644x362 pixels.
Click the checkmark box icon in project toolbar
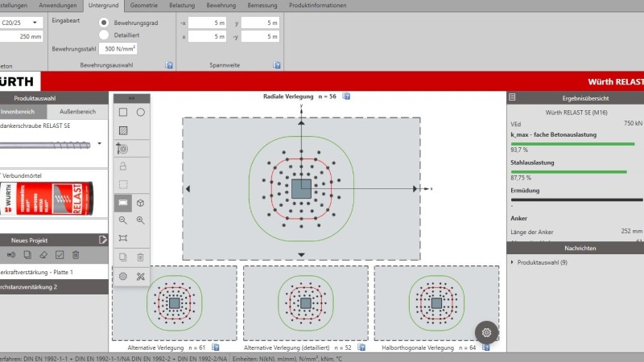[x=59, y=255]
